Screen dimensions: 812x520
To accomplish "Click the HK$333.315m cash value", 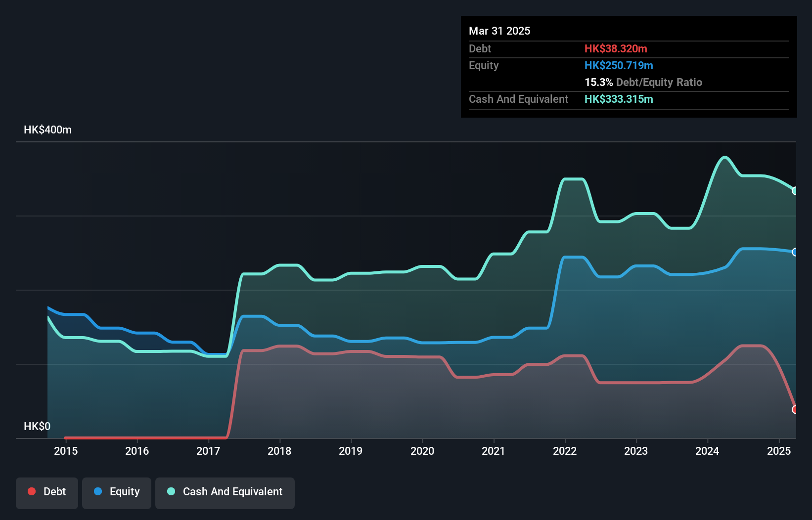I will [619, 99].
